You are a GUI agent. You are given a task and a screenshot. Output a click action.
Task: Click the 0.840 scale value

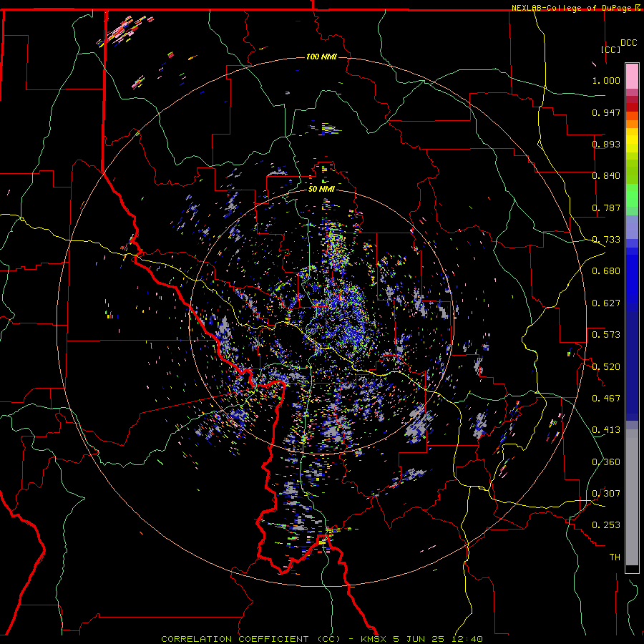coord(606,176)
